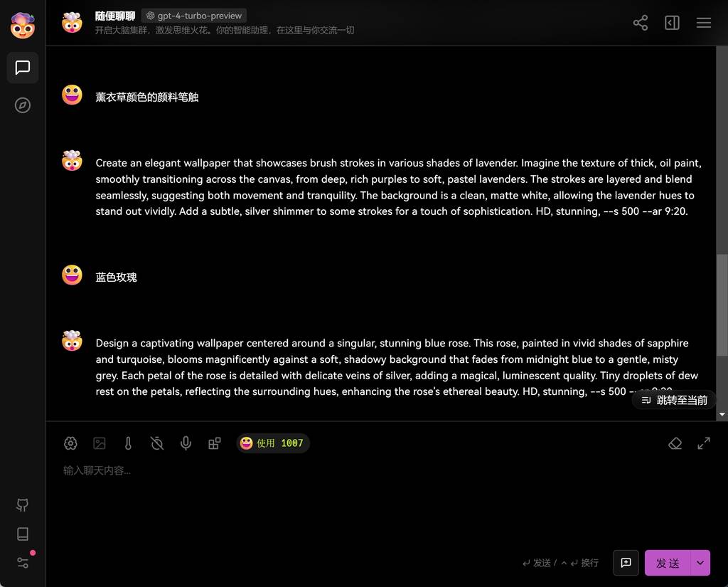Click the share conversation icon

click(x=641, y=23)
